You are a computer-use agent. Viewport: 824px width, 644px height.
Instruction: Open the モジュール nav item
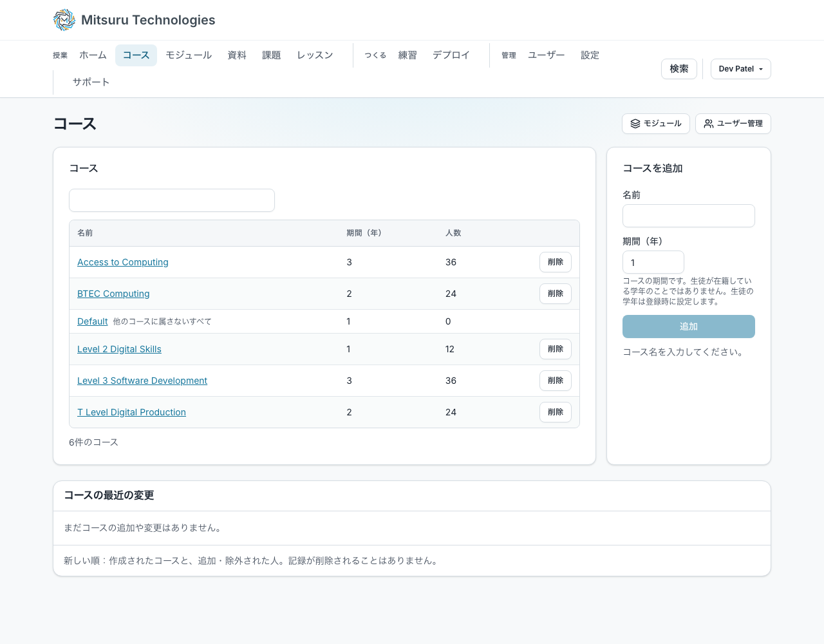click(189, 55)
